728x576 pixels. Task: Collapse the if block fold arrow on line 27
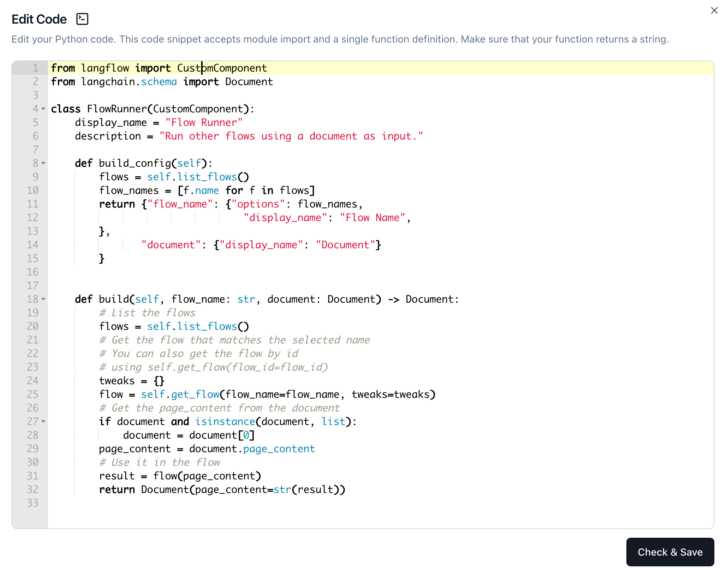pos(43,421)
